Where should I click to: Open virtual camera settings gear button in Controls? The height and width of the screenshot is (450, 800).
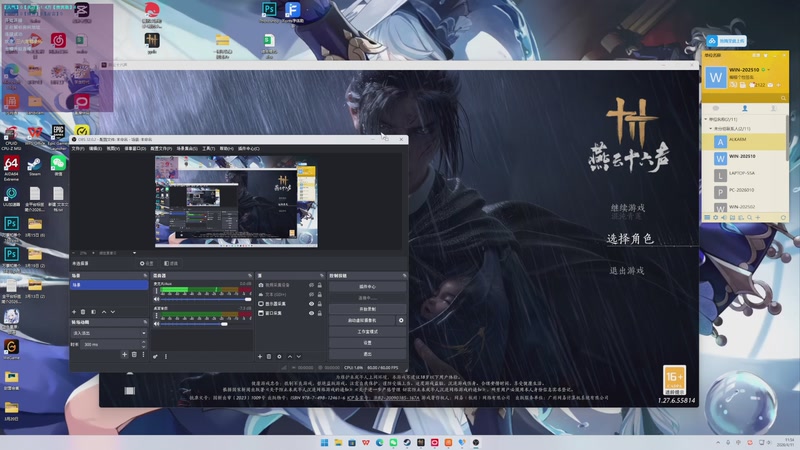click(x=401, y=320)
